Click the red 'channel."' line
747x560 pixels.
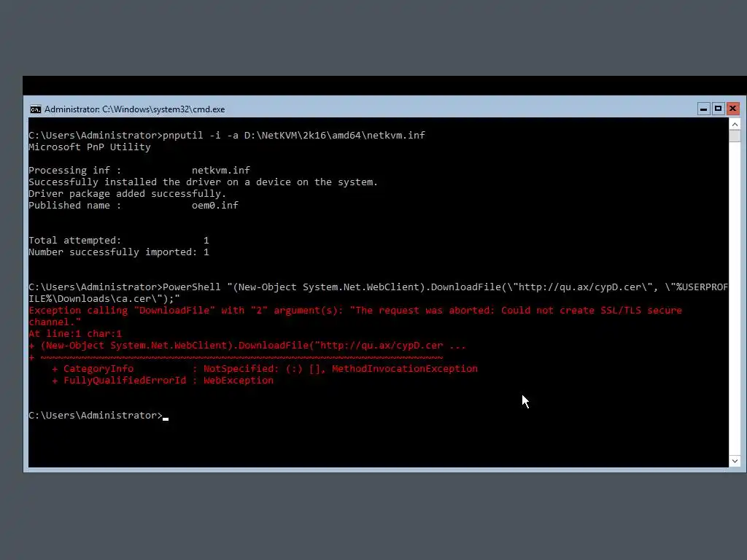pos(55,322)
